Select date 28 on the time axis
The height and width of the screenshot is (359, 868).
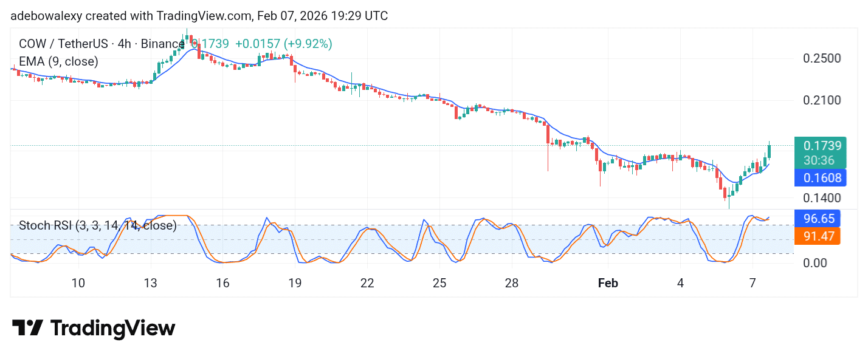(512, 283)
